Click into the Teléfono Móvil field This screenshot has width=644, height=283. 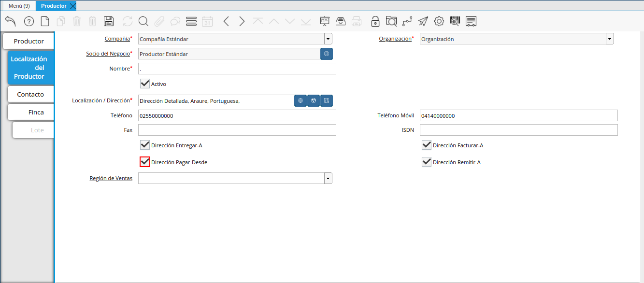point(518,116)
